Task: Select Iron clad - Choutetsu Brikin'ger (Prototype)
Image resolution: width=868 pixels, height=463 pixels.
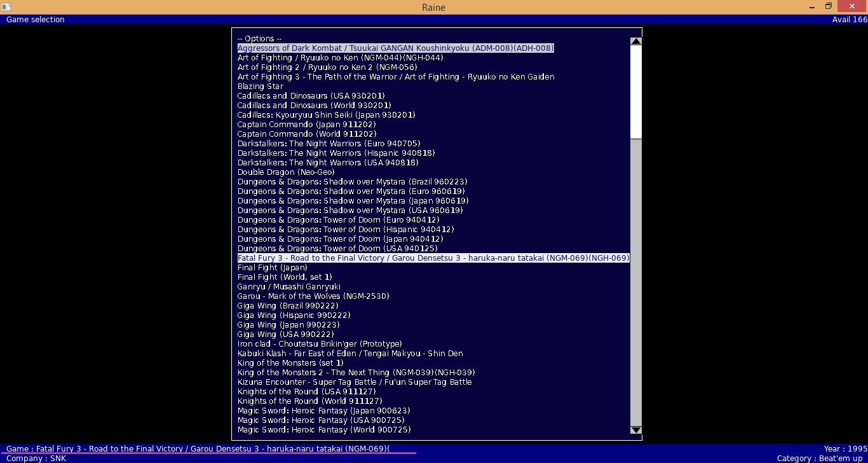Action: [x=320, y=344]
